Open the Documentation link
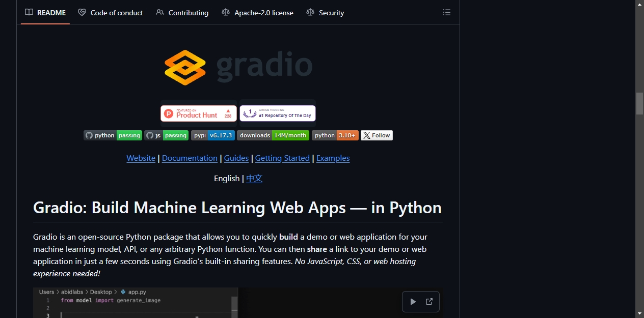644x318 pixels. click(190, 158)
